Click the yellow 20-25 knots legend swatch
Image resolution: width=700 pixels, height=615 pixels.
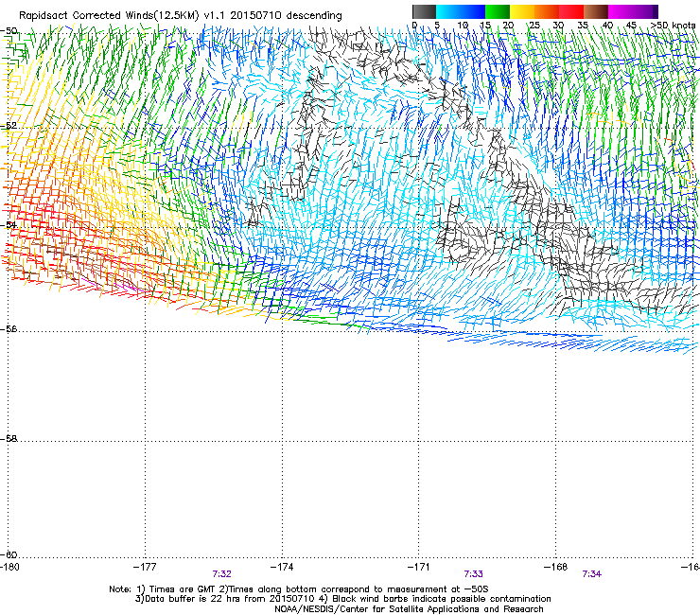pyautogui.click(x=522, y=11)
